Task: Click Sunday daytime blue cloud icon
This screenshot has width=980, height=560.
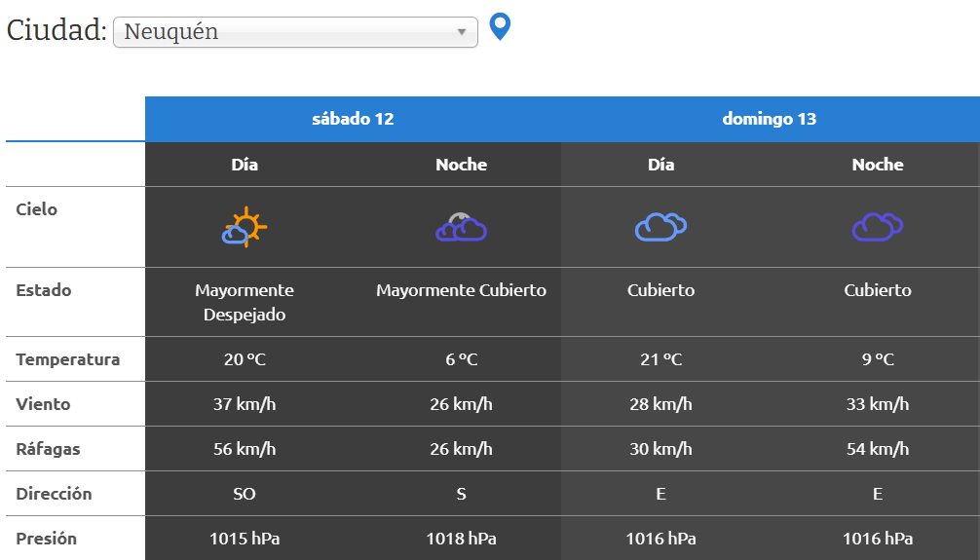Action: tap(660, 227)
